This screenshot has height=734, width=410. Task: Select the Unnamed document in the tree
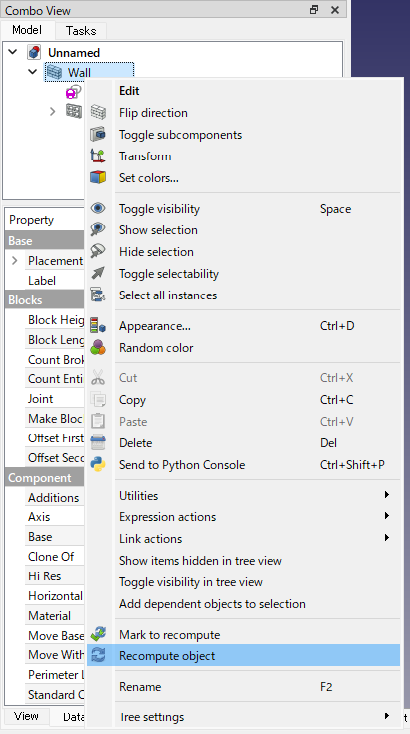coord(74,52)
